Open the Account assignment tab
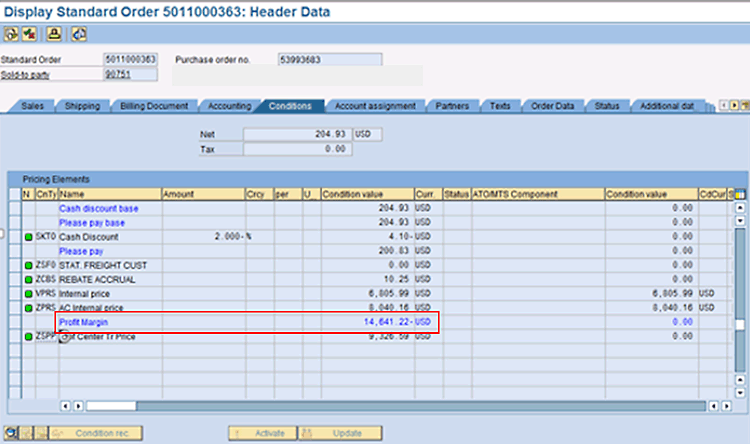Image resolution: width=750 pixels, height=444 pixels. click(376, 106)
